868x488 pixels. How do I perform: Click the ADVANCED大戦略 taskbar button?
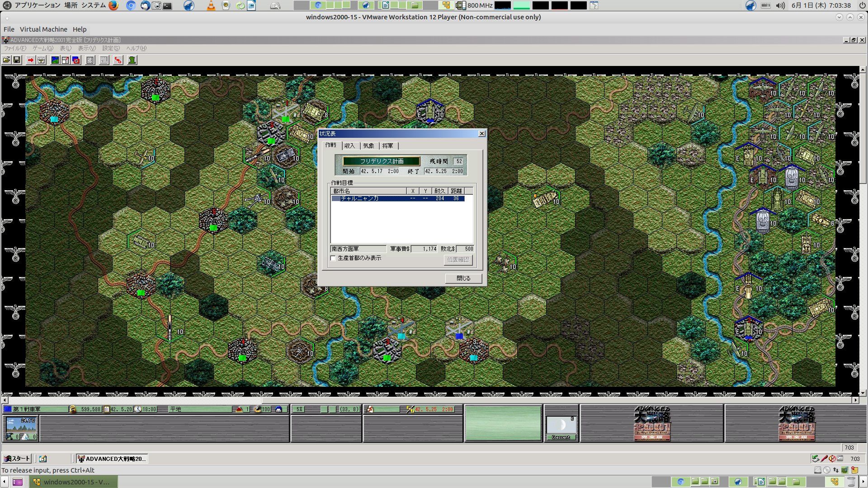112,459
